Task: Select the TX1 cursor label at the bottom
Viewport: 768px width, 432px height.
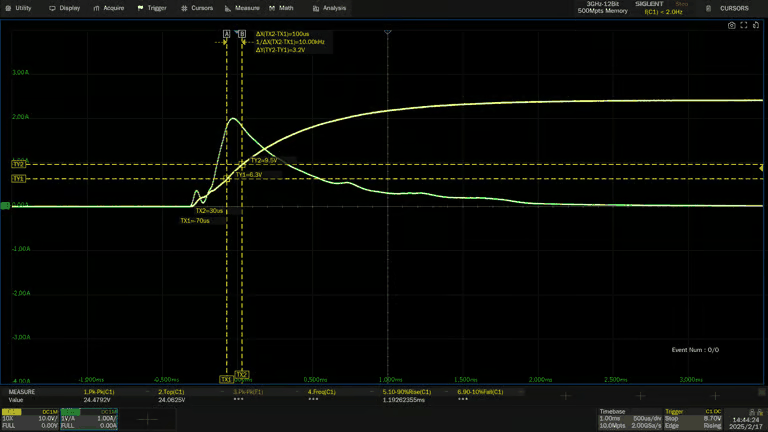Action: 226,380
